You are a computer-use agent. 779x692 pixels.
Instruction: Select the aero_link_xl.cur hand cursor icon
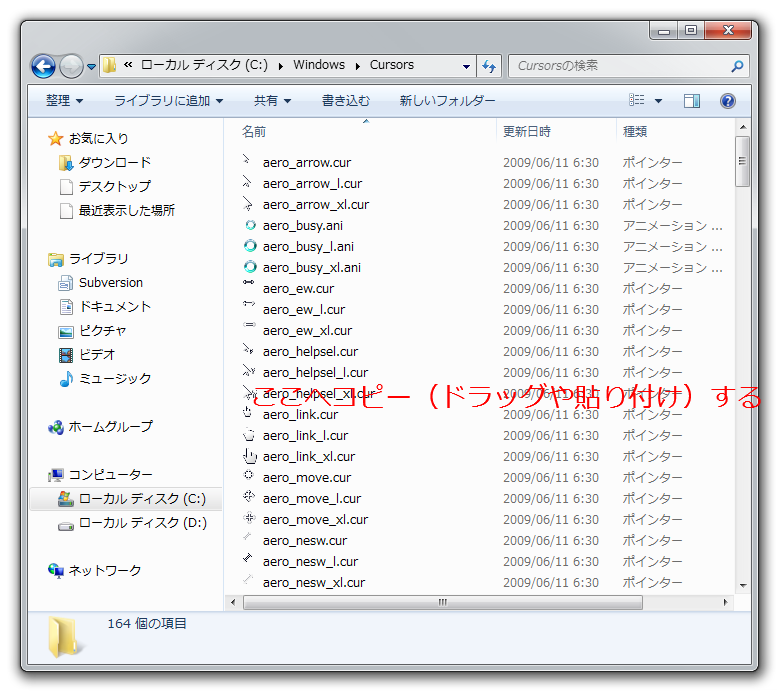250,456
